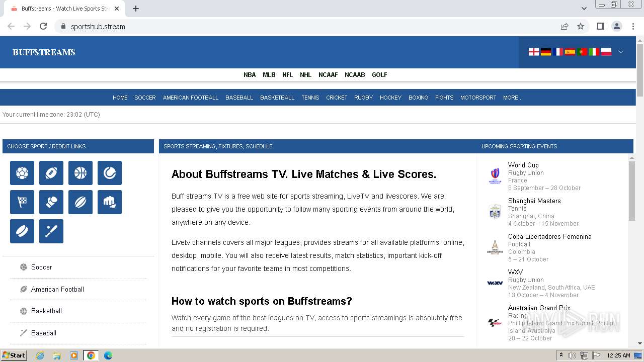Viewport: 644px width, 362px height.
Task: Go to HOME in the nav bar
Action: [x=120, y=98]
